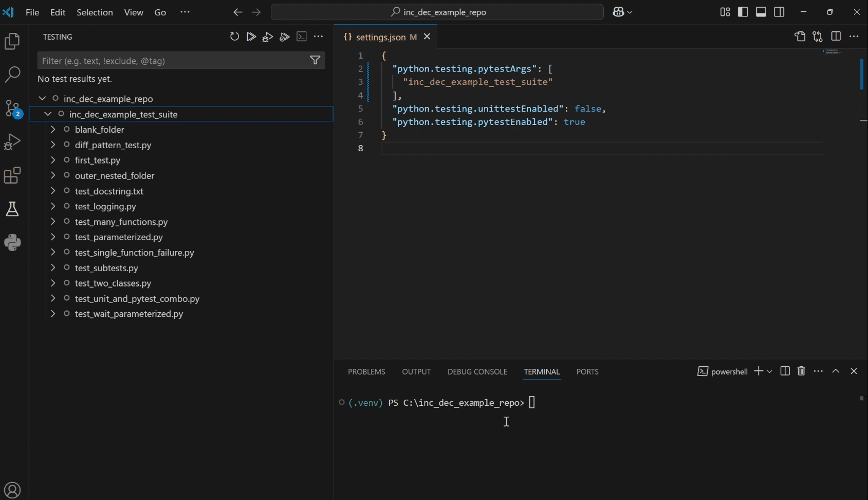
Task: Expand tests under test_logging.py
Action: pyautogui.click(x=53, y=207)
